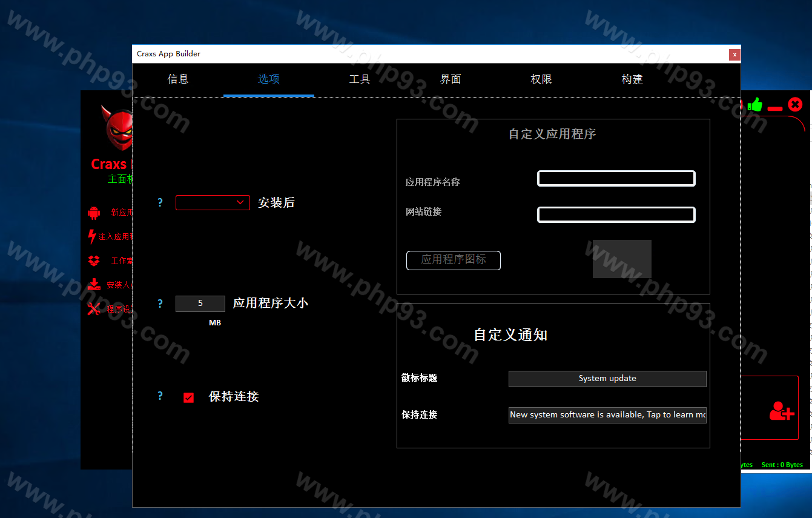Uncheck the 保持连接 checkbox
This screenshot has width=812, height=518.
188,397
